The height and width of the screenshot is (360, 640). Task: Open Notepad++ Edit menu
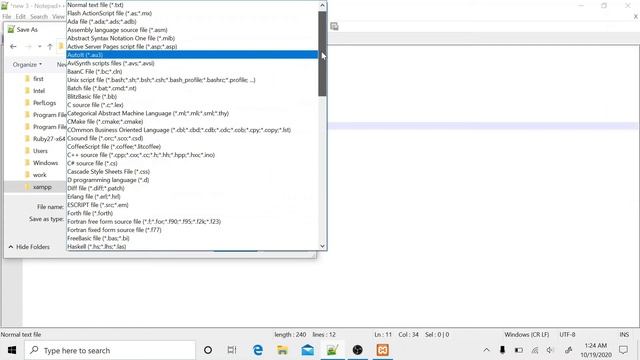tap(20, 17)
